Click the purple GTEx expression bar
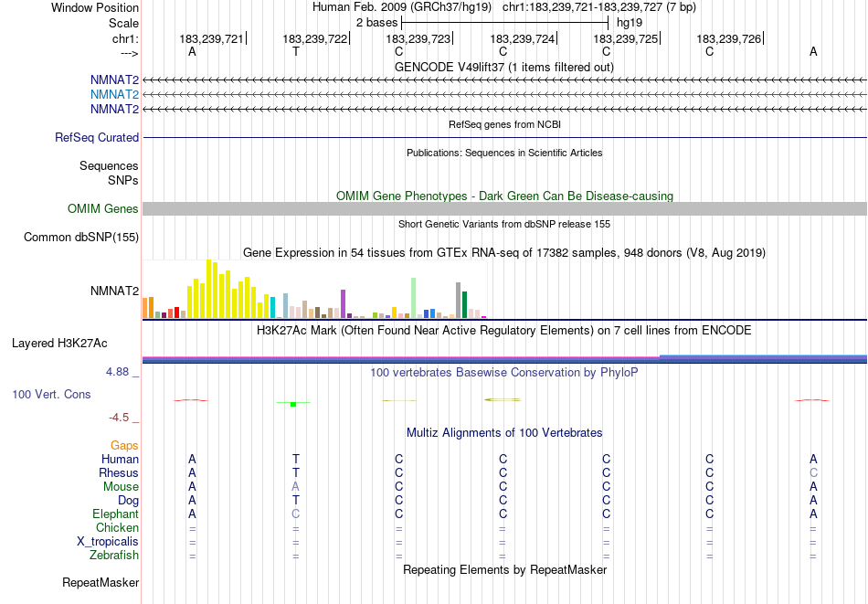Image resolution: width=868 pixels, height=604 pixels. coord(344,304)
